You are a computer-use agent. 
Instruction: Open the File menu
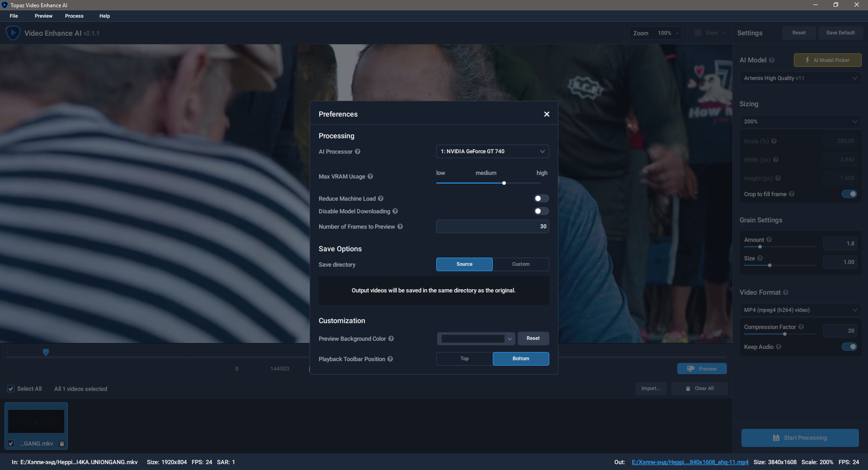[x=14, y=16]
